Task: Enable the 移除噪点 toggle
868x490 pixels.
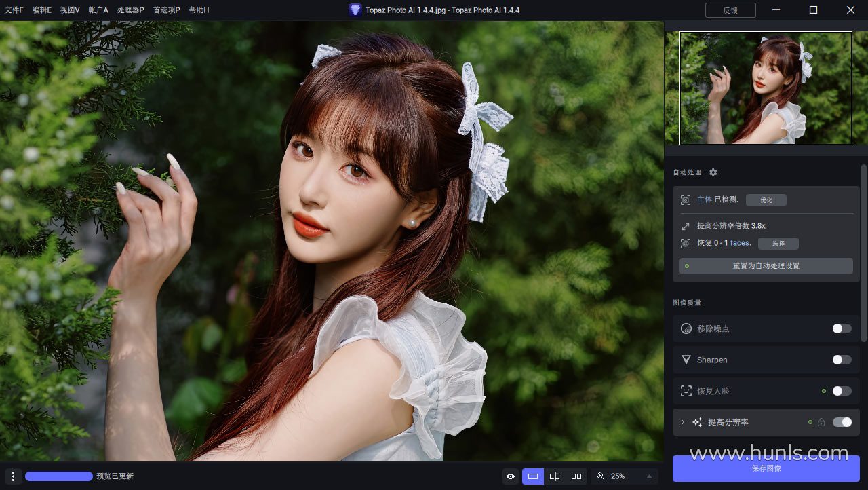Action: 842,328
